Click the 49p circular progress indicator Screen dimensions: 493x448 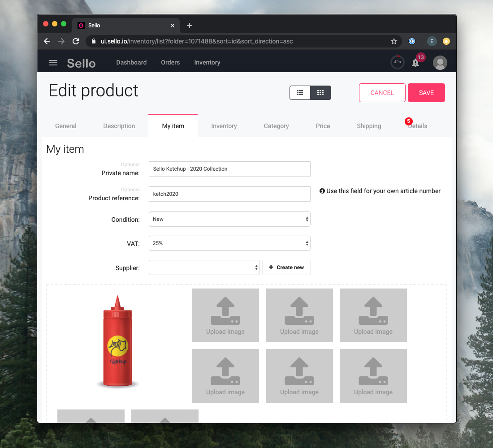(397, 62)
